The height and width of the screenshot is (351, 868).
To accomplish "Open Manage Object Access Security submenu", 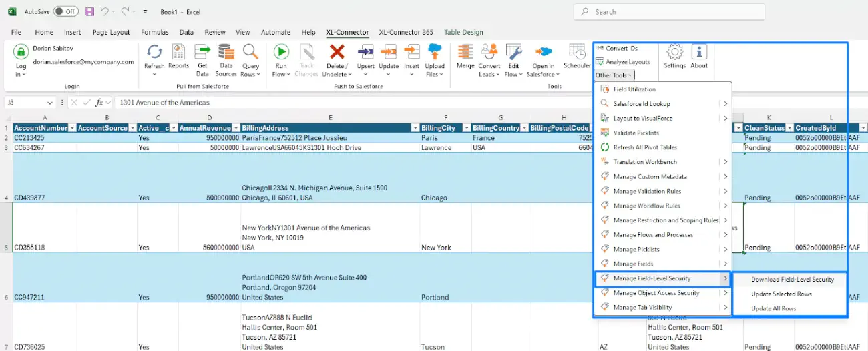I will 663,293.
